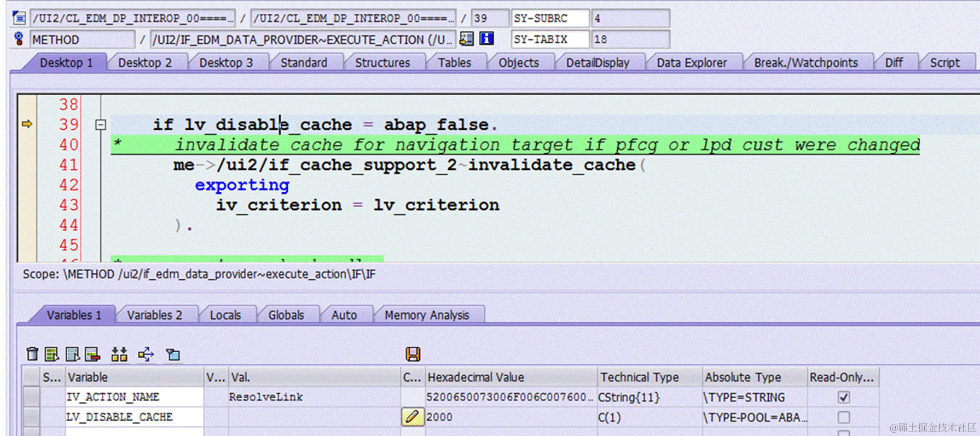The image size is (980, 436).
Task: Click the exporting keyword on line 42
Action: [242, 185]
